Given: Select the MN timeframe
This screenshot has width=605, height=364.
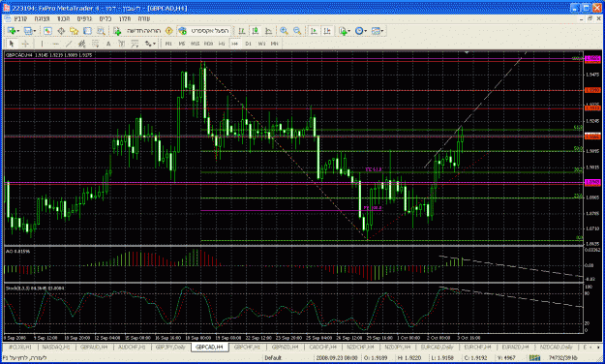Looking at the screenshot, I should coord(274,44).
